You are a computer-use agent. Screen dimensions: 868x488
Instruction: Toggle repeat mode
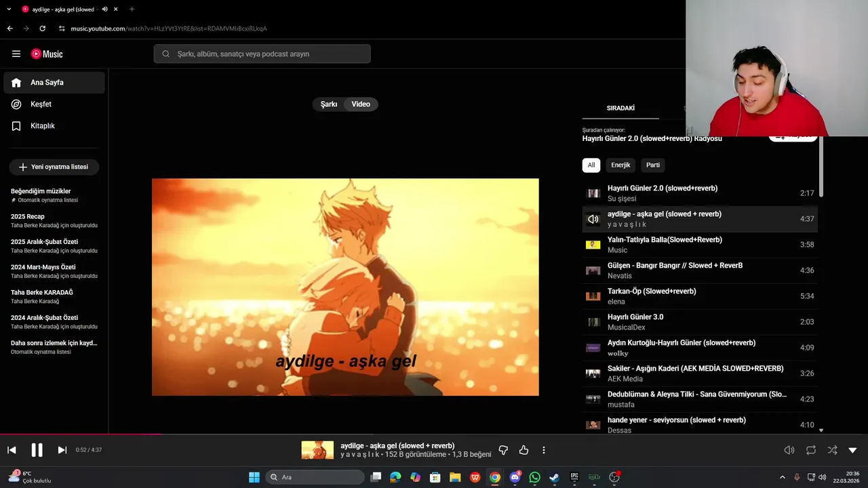[x=811, y=450]
